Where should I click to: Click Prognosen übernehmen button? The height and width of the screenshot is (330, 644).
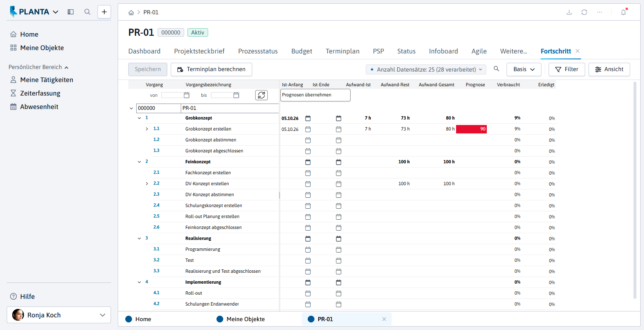pyautogui.click(x=315, y=95)
